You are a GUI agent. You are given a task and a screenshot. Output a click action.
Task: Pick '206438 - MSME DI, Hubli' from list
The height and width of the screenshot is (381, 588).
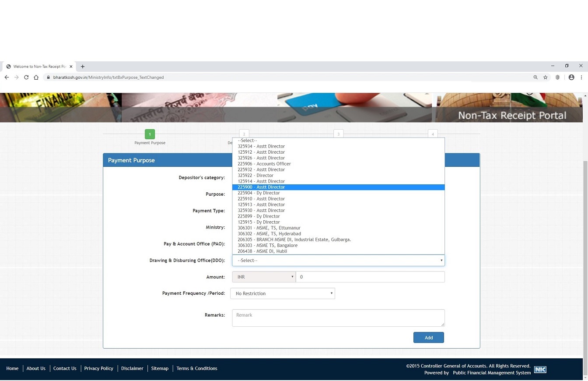coord(262,251)
